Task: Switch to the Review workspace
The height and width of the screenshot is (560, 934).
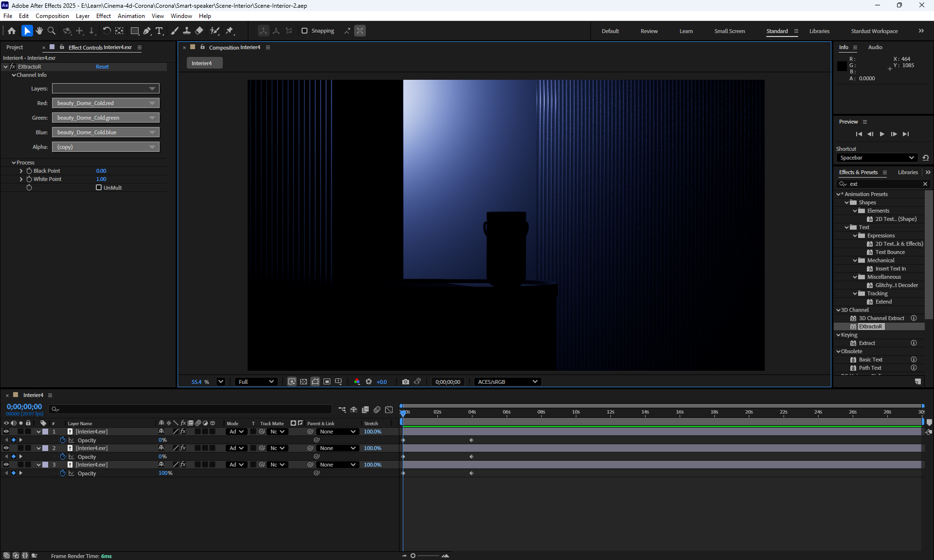Action: coord(648,31)
